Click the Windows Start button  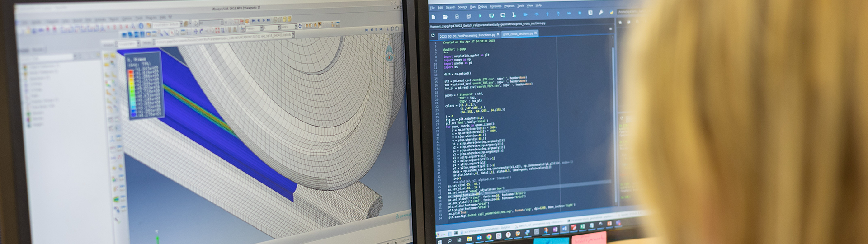click(x=439, y=241)
